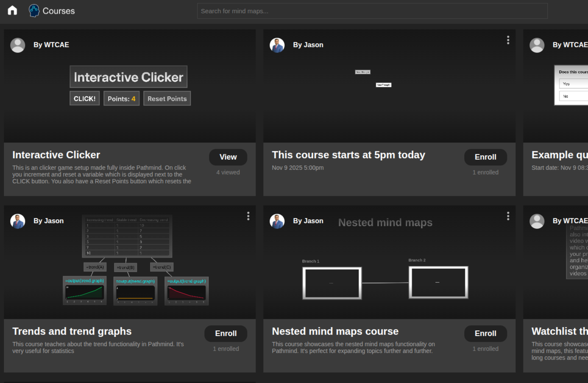
Task: Open options menu on 5pm course card
Action: pyautogui.click(x=508, y=40)
